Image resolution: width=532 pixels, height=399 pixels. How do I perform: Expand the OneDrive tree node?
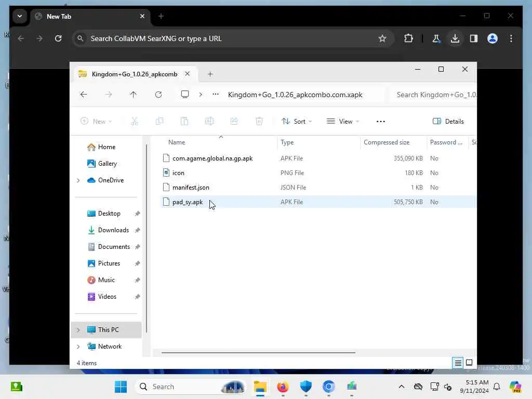(78, 180)
